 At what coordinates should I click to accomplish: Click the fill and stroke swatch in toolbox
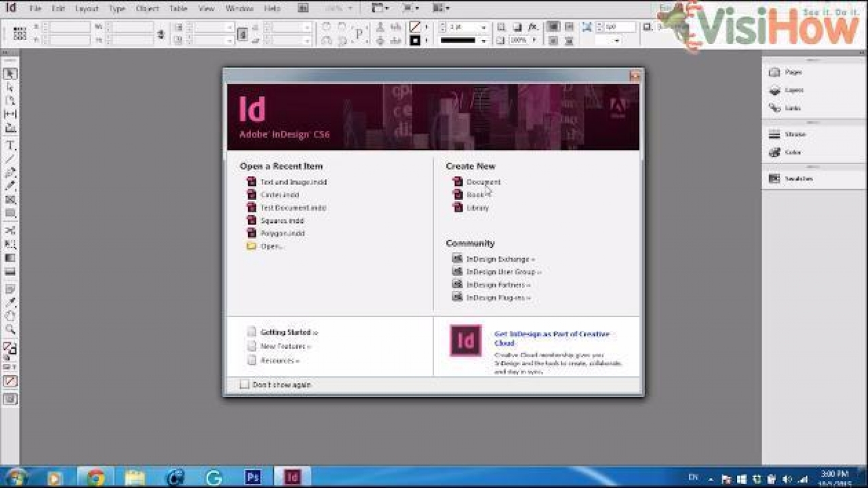(9, 350)
